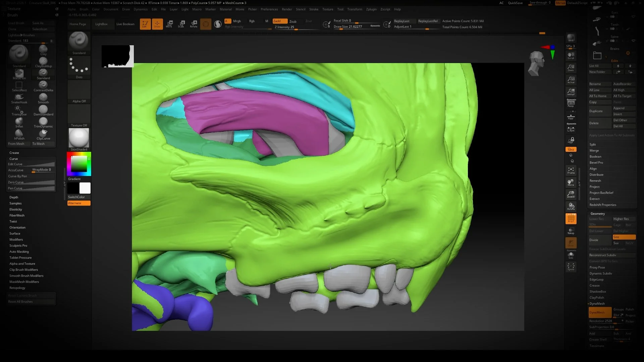Collapse the DynaMesh subpalette
The height and width of the screenshot is (362, 644).
coord(597,303)
